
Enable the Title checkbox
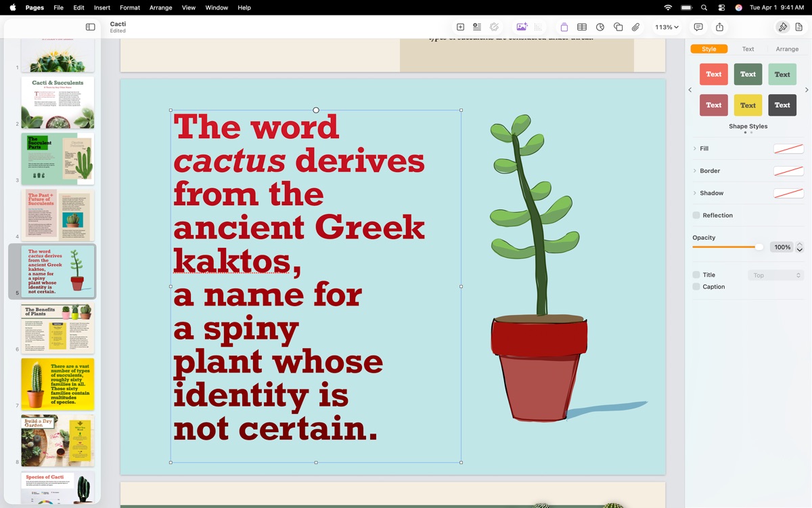696,275
